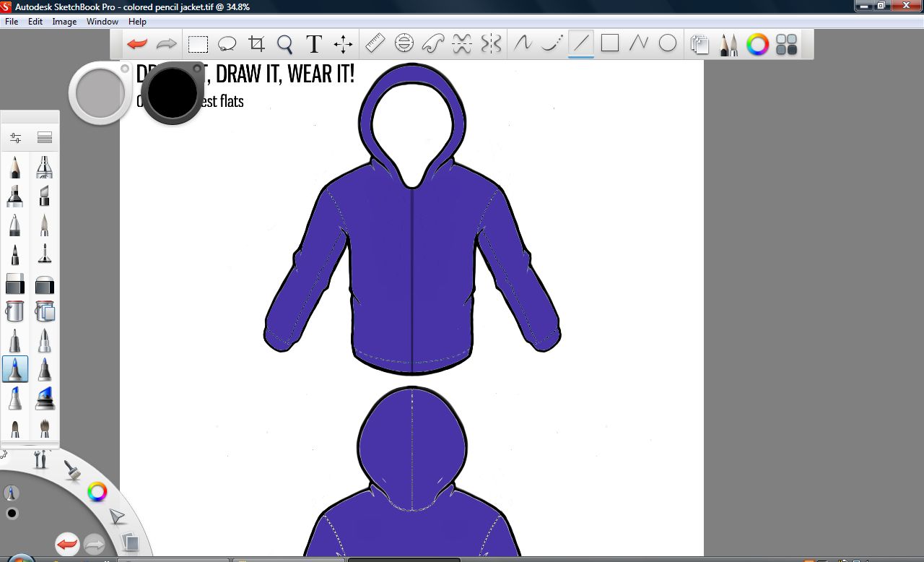The height and width of the screenshot is (562, 924).
Task: Click the black color puck
Action: pos(173,92)
